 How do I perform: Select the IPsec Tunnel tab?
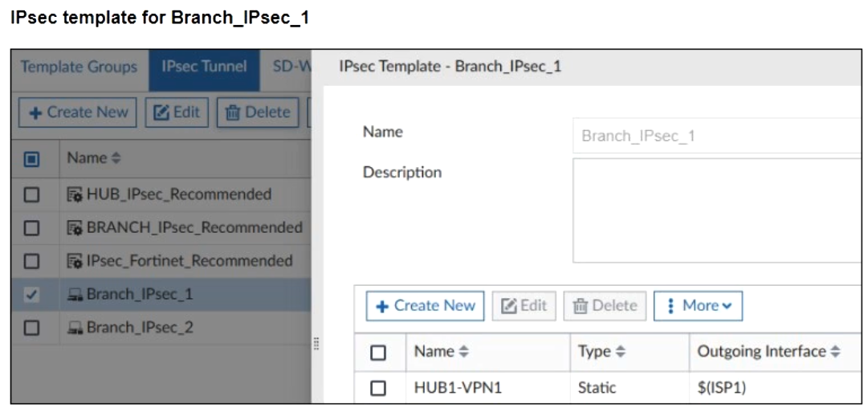coord(204,67)
